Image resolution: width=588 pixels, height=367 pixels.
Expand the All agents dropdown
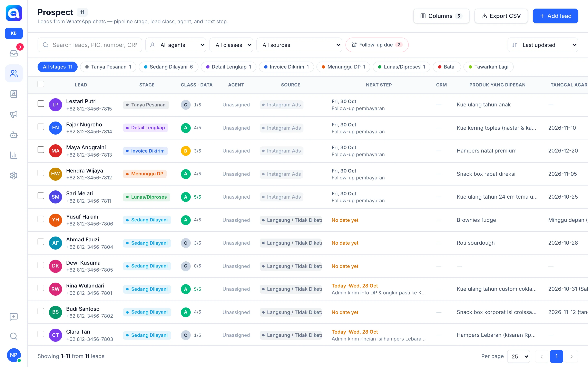(x=176, y=45)
